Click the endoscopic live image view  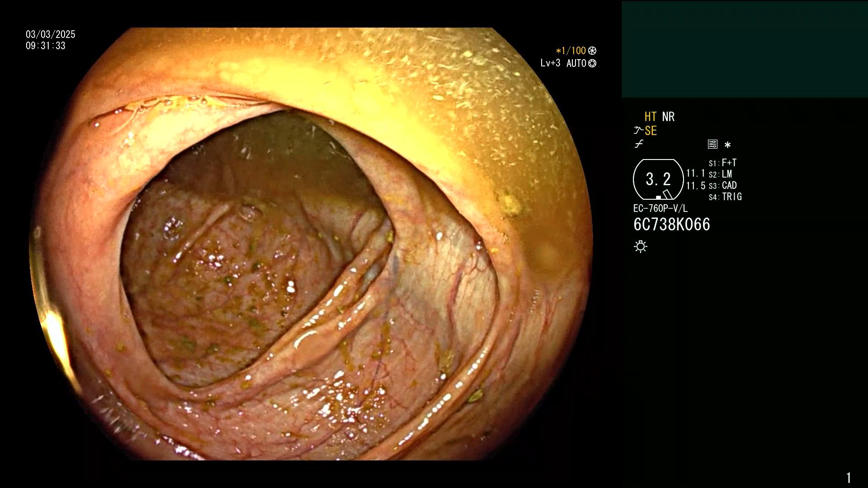click(311, 244)
